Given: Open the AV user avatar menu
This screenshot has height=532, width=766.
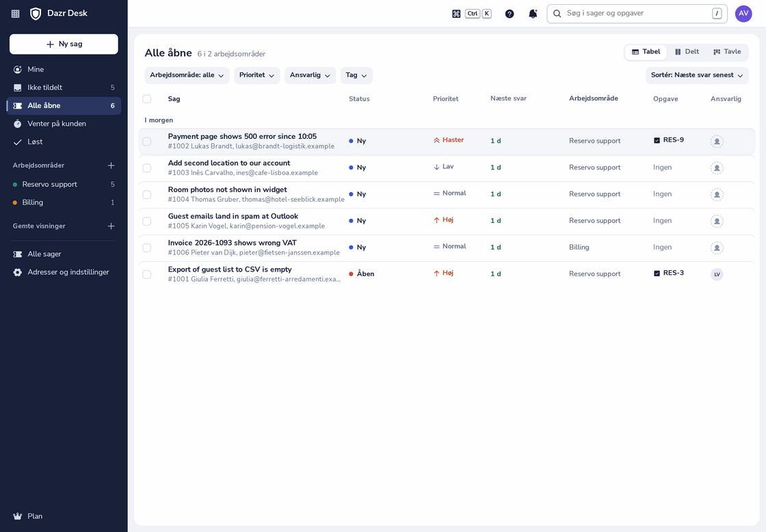Looking at the screenshot, I should tap(743, 14).
